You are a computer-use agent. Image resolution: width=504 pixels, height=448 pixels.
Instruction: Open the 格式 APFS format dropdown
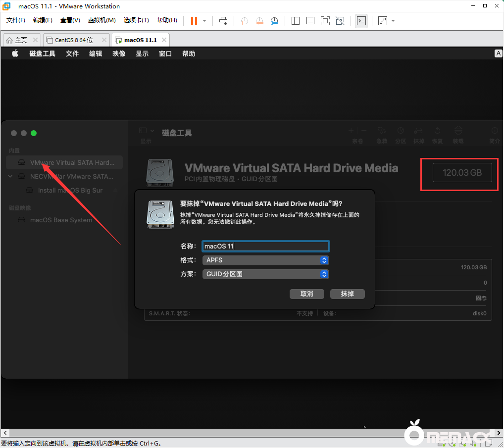(x=265, y=260)
